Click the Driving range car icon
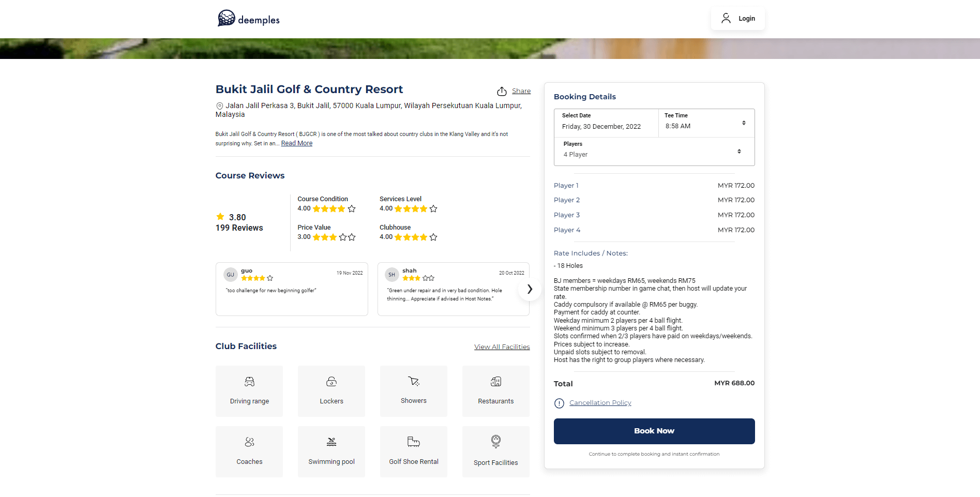Image resolution: width=980 pixels, height=497 pixels. coord(249,382)
